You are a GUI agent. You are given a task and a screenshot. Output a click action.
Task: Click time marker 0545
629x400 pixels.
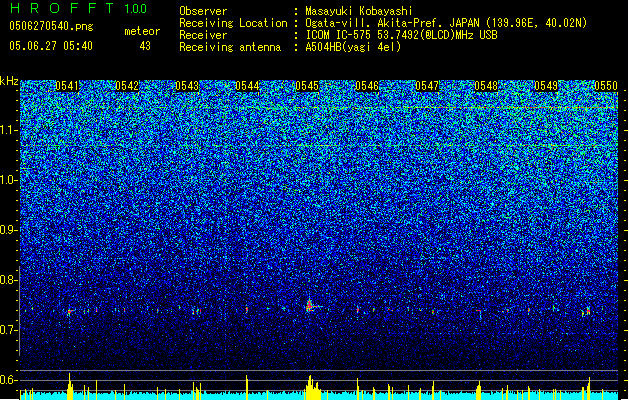(x=307, y=86)
